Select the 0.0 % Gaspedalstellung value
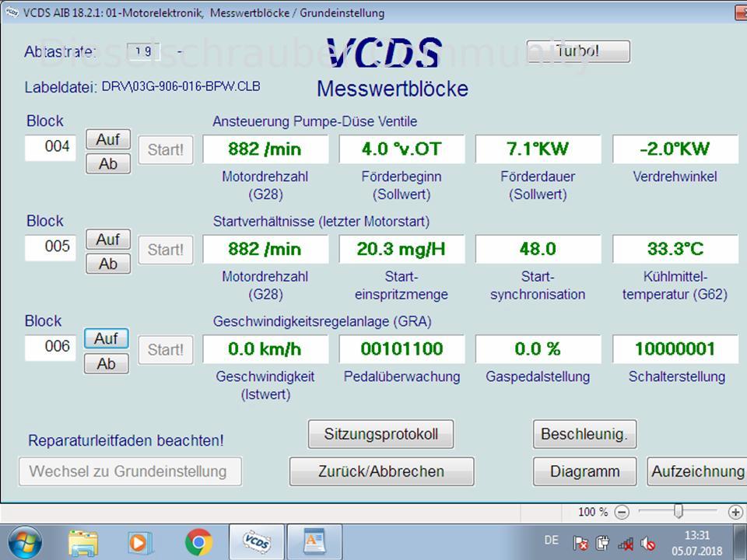747x560 pixels. [x=538, y=349]
